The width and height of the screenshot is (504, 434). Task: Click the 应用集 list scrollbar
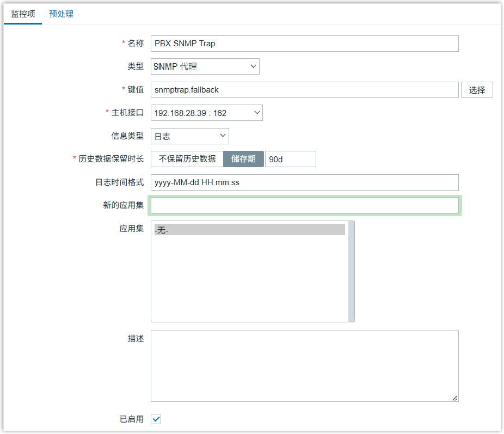point(352,271)
